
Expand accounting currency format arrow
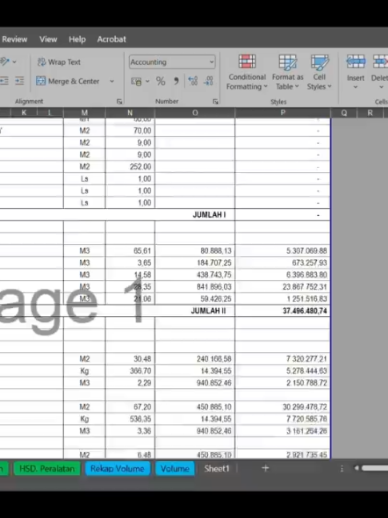(147, 81)
